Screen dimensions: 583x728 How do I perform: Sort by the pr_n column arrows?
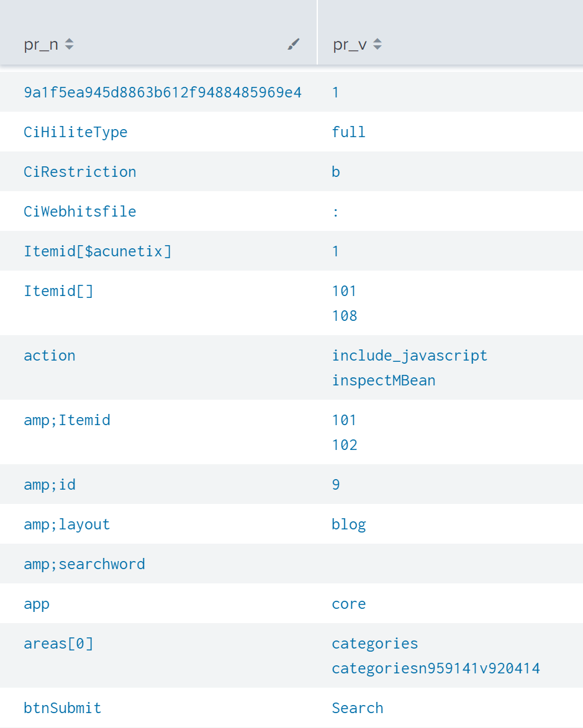pos(69,44)
